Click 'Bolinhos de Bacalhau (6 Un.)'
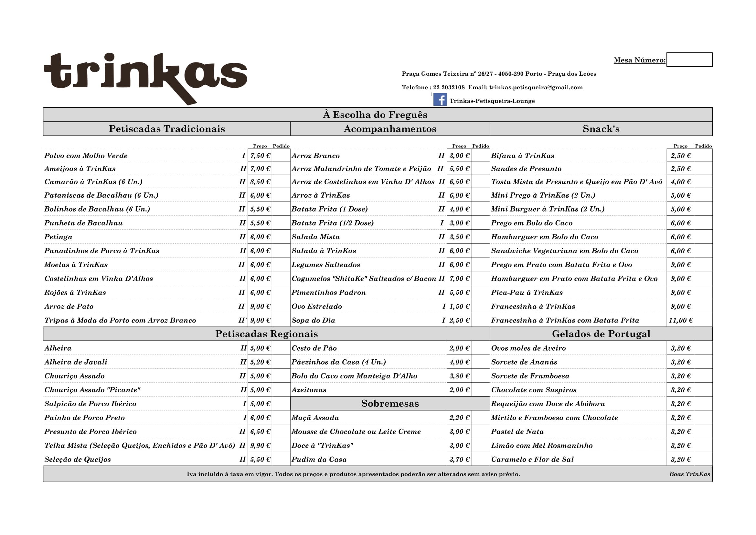756x535 pixels. 97,209
